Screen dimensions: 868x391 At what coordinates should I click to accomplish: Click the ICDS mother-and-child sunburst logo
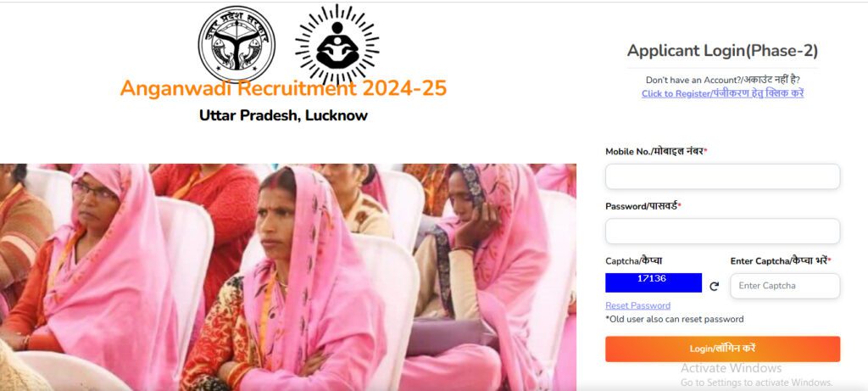(337, 46)
